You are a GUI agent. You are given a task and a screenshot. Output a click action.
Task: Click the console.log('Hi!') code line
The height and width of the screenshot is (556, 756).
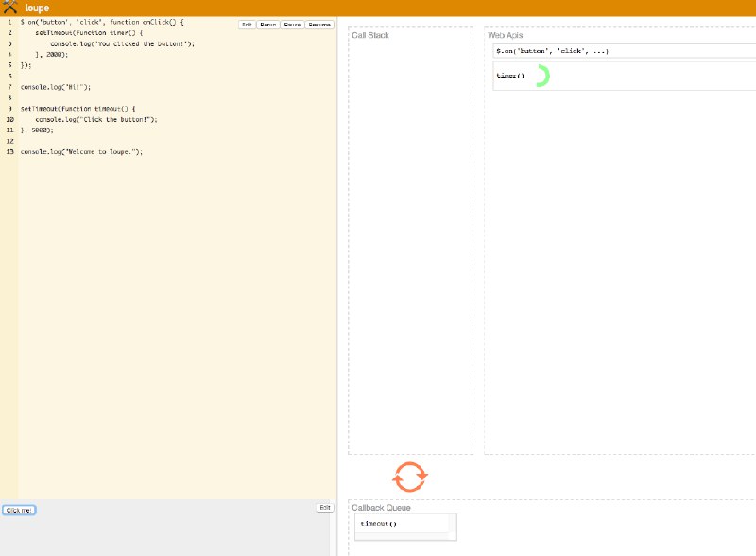(56, 87)
